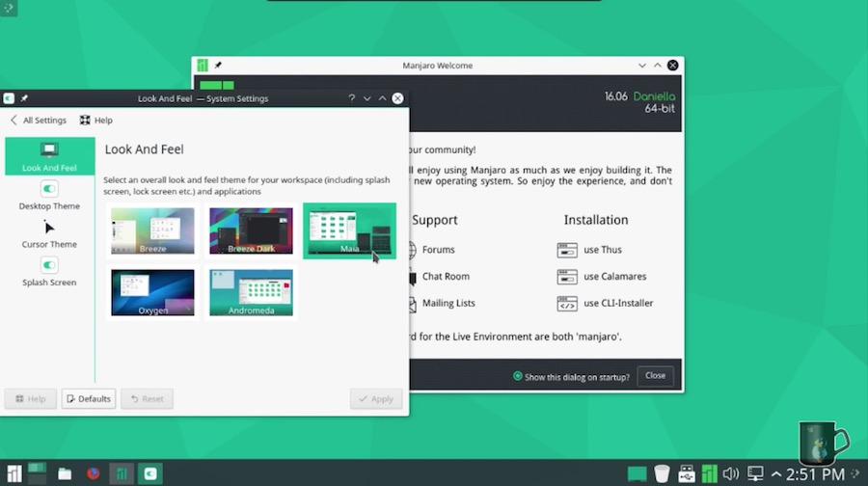Open Splash Screen settings in sidebar

click(49, 272)
